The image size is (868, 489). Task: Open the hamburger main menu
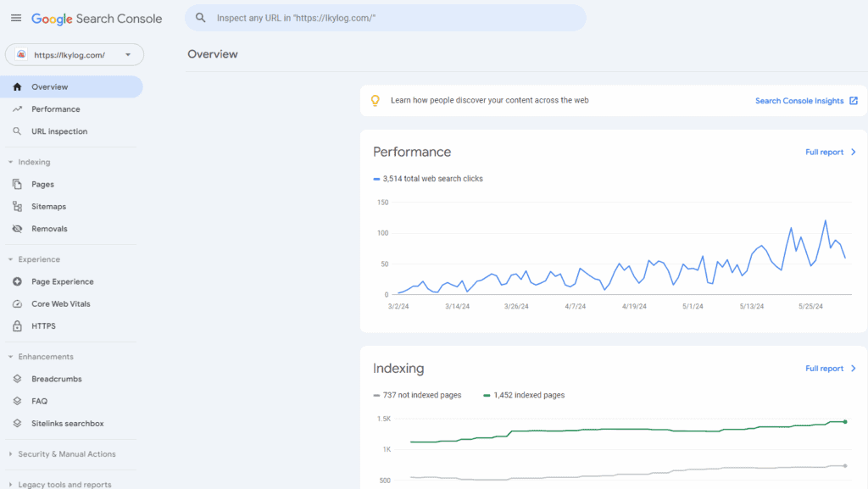[x=16, y=19]
